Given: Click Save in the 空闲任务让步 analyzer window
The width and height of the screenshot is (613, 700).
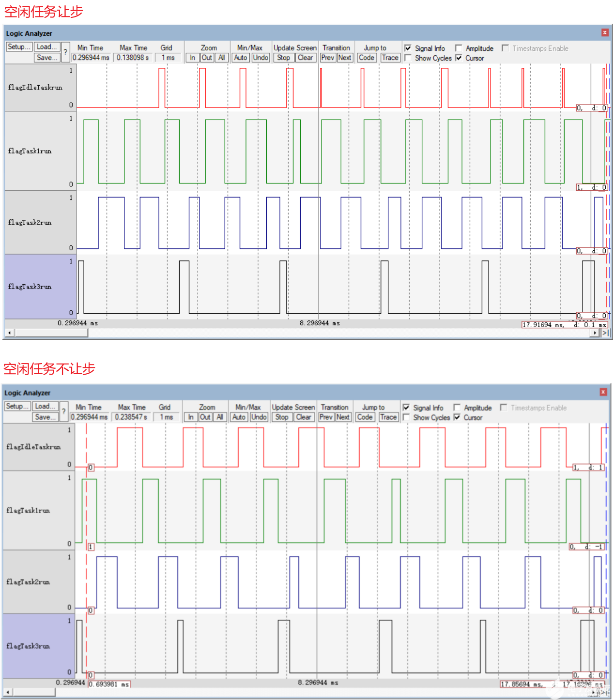Looking at the screenshot, I should (47, 58).
